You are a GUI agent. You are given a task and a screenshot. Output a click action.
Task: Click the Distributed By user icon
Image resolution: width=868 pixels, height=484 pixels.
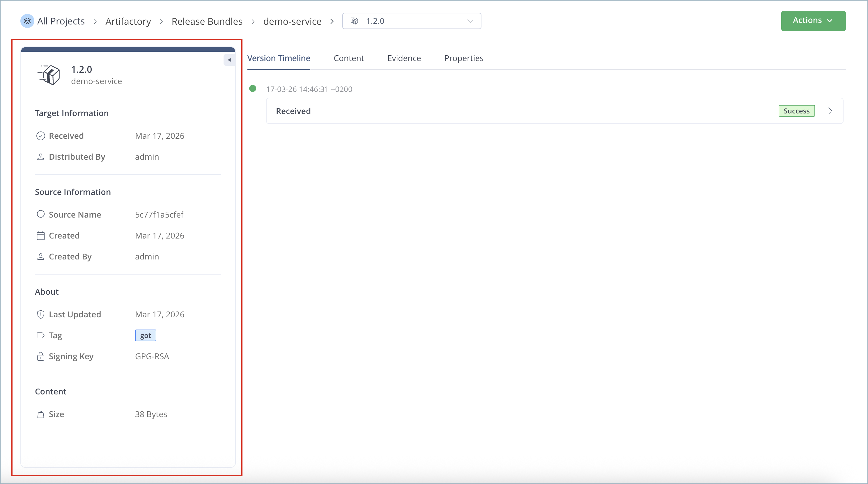pyautogui.click(x=40, y=156)
